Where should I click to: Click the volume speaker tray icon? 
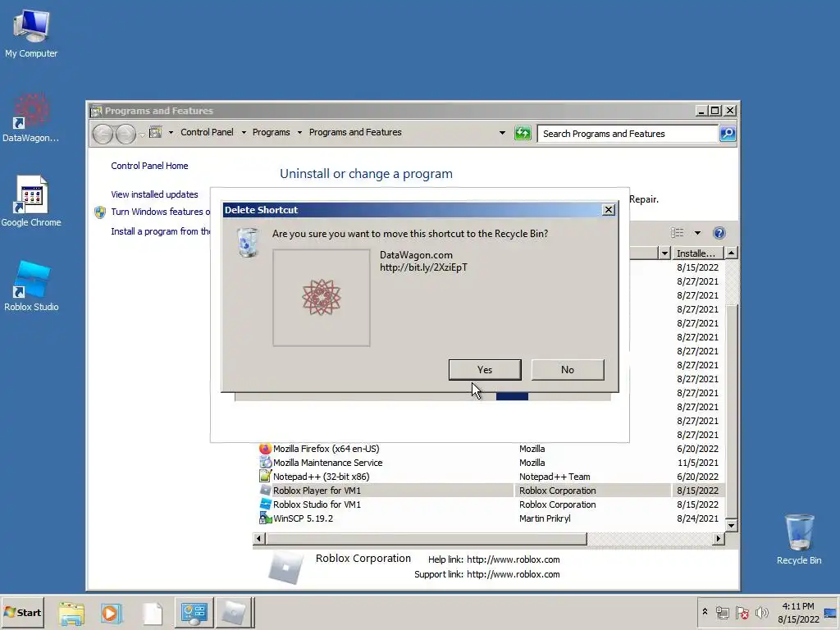pyautogui.click(x=761, y=612)
